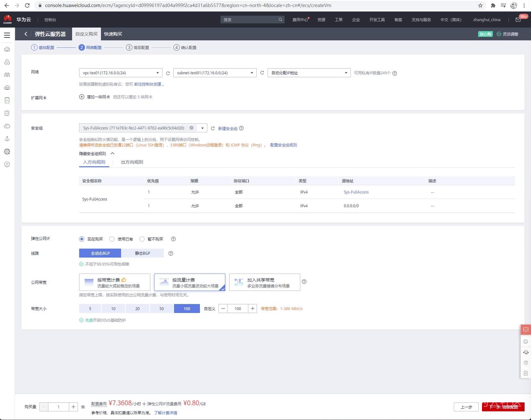The height and width of the screenshot is (420, 531).
Task: Show help next to 新建安全组
Action: 241,128
